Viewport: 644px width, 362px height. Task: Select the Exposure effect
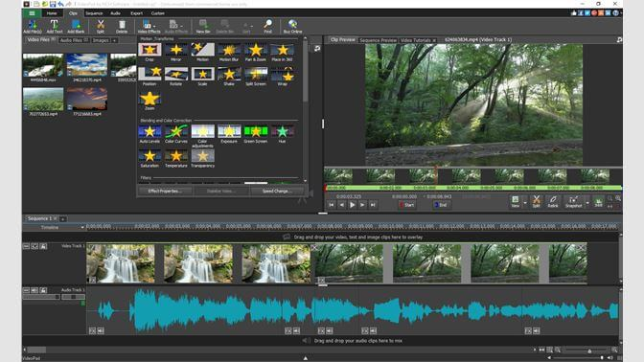pos(229,134)
